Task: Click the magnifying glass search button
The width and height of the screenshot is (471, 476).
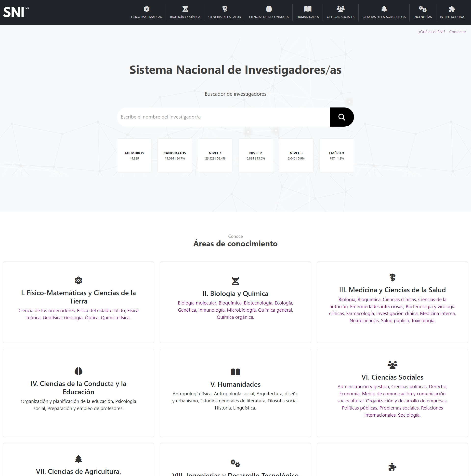Action: point(341,117)
